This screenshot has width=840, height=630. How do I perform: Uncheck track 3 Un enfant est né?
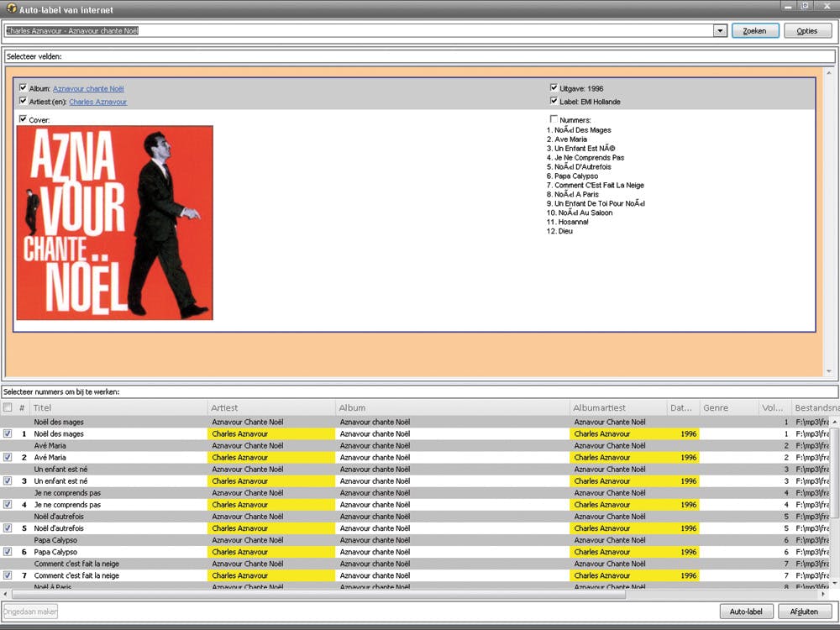point(8,480)
